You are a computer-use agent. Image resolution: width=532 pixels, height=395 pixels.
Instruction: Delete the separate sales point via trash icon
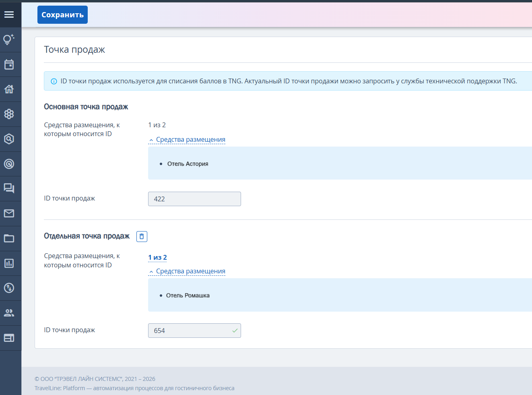[x=142, y=236]
